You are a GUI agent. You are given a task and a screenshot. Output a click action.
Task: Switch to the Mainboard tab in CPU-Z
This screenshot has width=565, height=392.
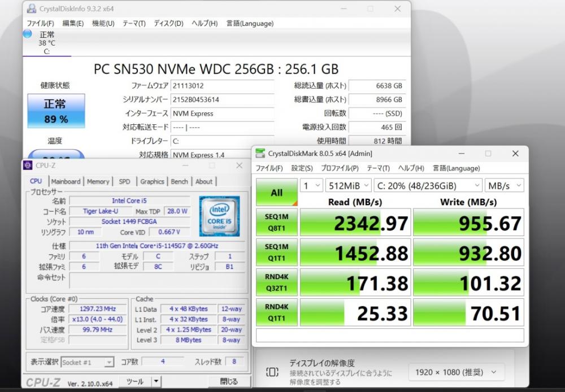coord(66,181)
